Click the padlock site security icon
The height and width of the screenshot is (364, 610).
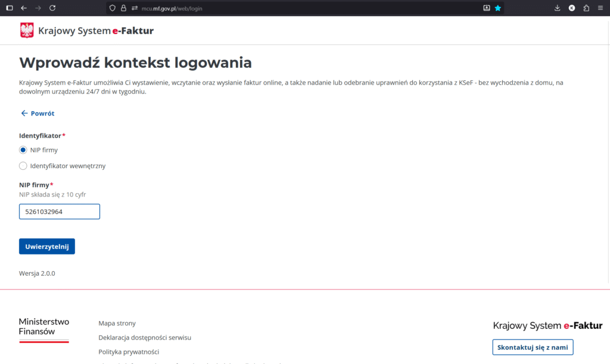[x=123, y=8]
